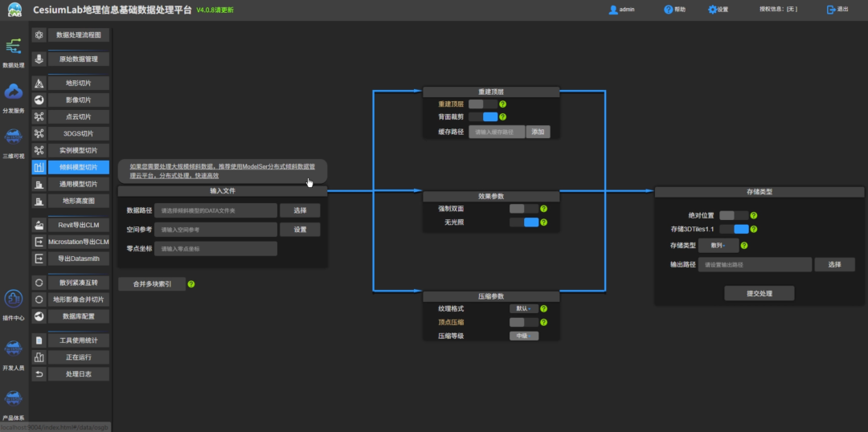Toggle the 背面裁剪 switch

click(x=483, y=116)
